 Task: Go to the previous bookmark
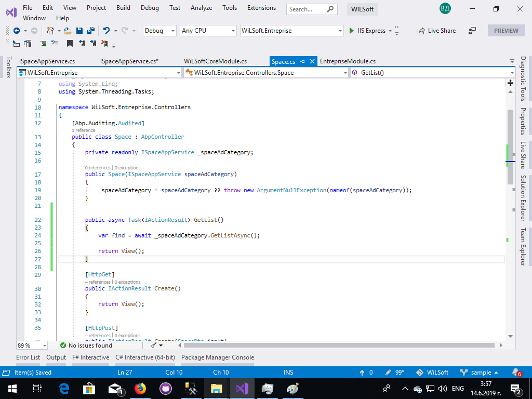click(82, 44)
